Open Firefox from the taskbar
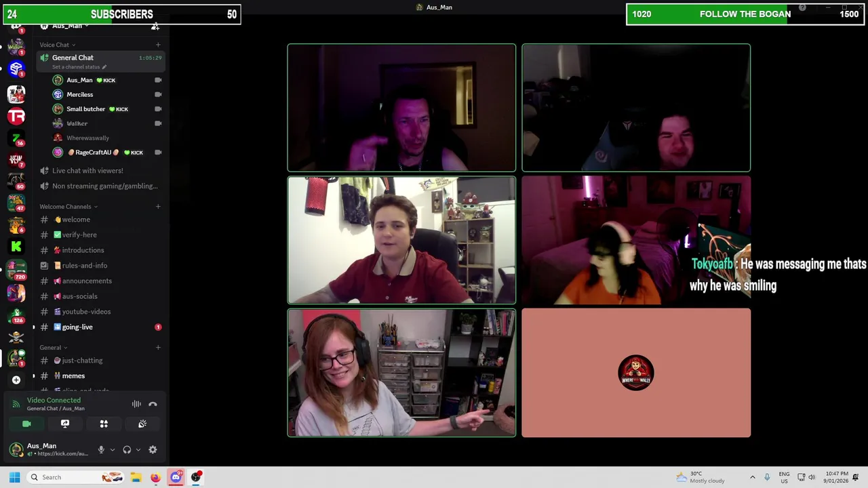Viewport: 868px width, 488px height. 155,477
